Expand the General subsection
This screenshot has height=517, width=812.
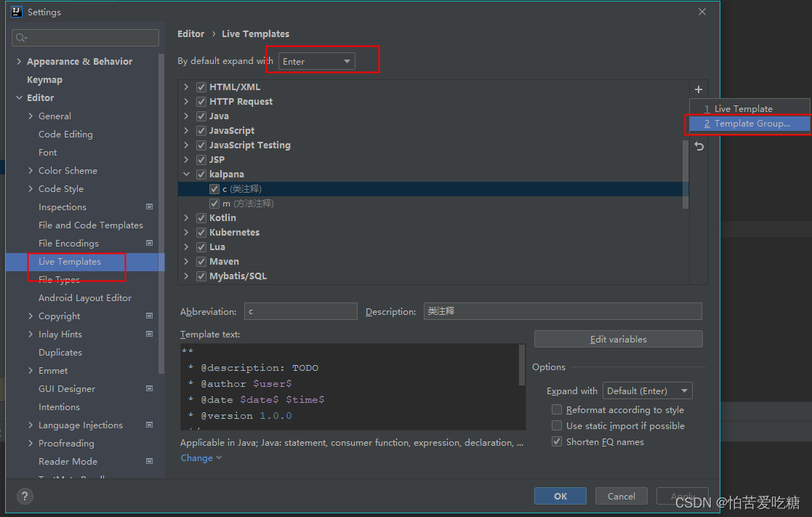click(x=31, y=116)
